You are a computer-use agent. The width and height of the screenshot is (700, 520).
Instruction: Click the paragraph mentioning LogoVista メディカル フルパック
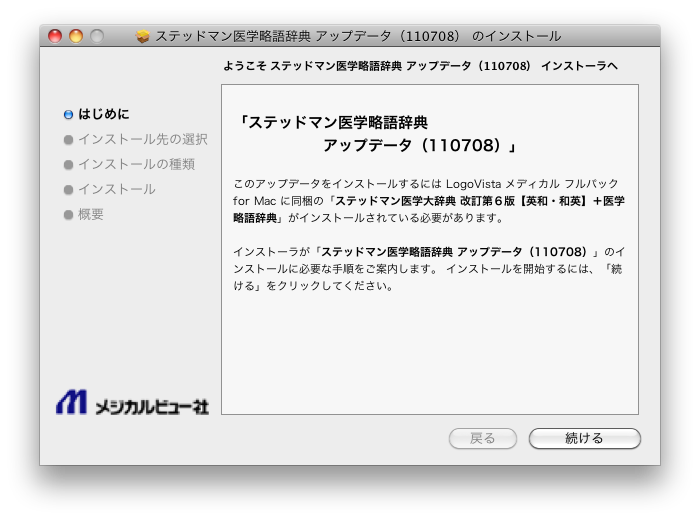429,201
